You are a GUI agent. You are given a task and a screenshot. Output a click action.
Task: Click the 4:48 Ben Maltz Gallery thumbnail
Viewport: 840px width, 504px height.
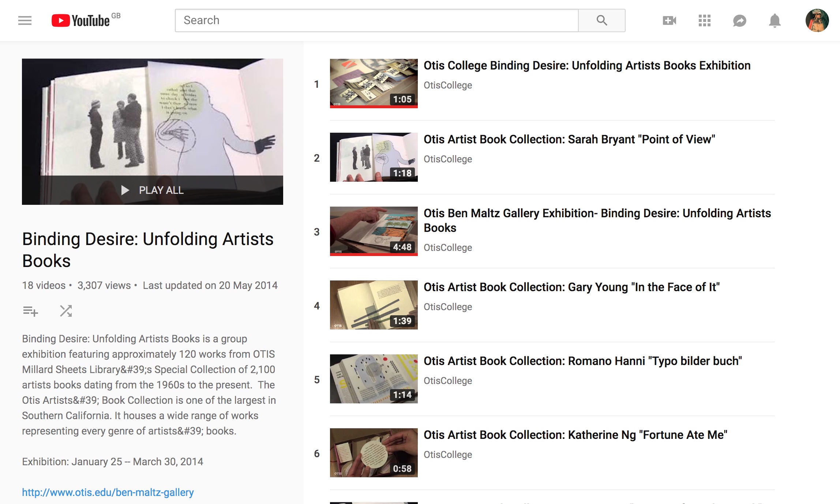click(x=374, y=231)
